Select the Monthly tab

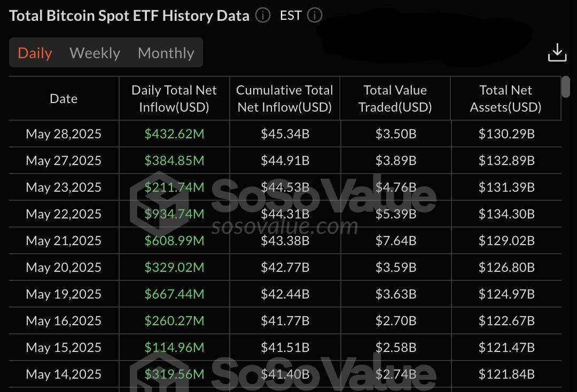[166, 53]
